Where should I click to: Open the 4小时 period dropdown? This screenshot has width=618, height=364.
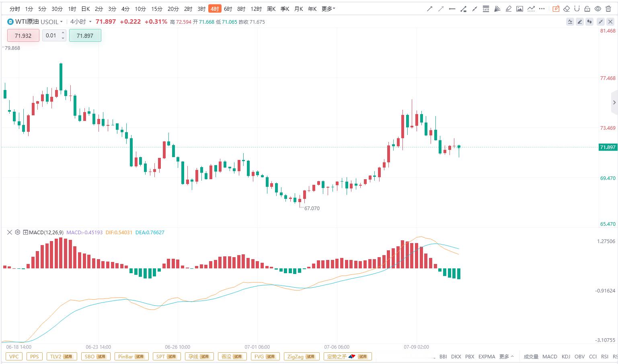(81, 22)
